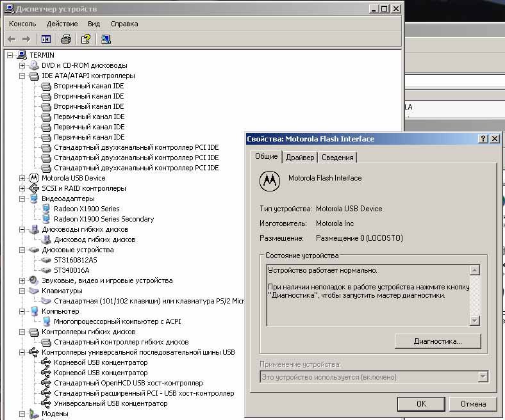Click the sound, video and game devices icon

pyautogui.click(x=34, y=280)
